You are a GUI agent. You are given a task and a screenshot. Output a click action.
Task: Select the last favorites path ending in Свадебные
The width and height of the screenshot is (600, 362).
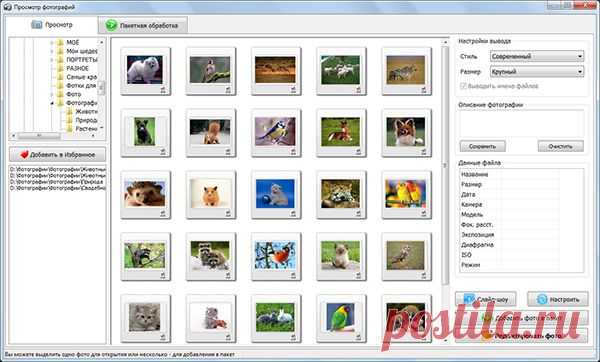tap(57, 188)
